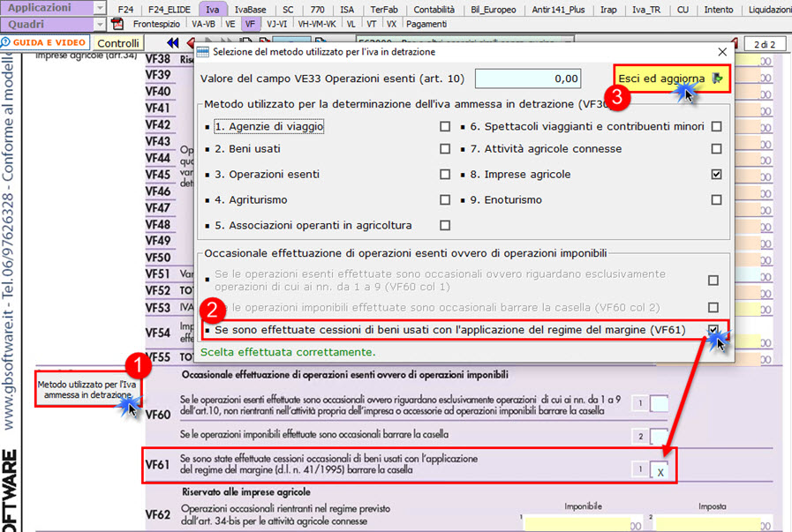Open the Irap tab
The image size is (792, 532).
point(608,10)
